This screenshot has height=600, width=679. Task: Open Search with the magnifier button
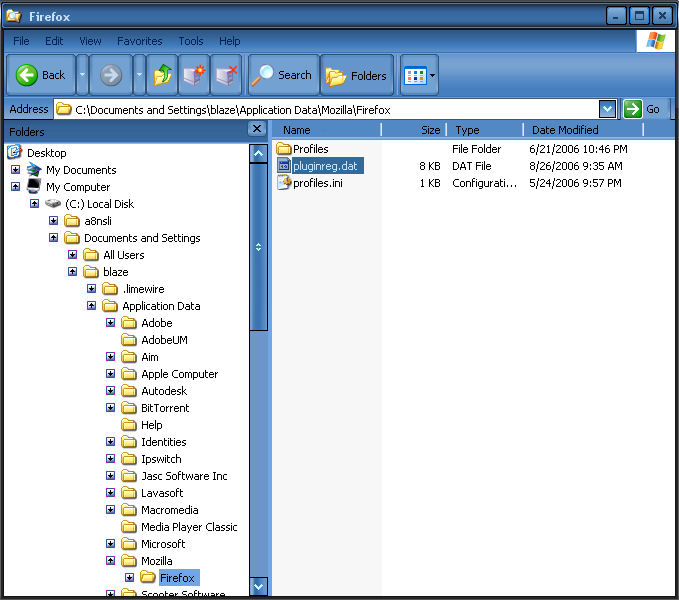click(x=283, y=75)
